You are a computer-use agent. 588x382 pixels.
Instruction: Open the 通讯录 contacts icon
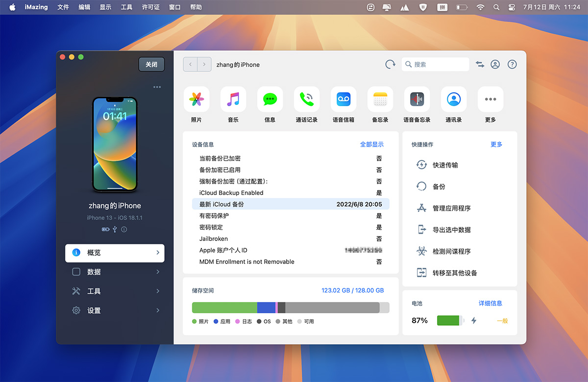pyautogui.click(x=454, y=99)
